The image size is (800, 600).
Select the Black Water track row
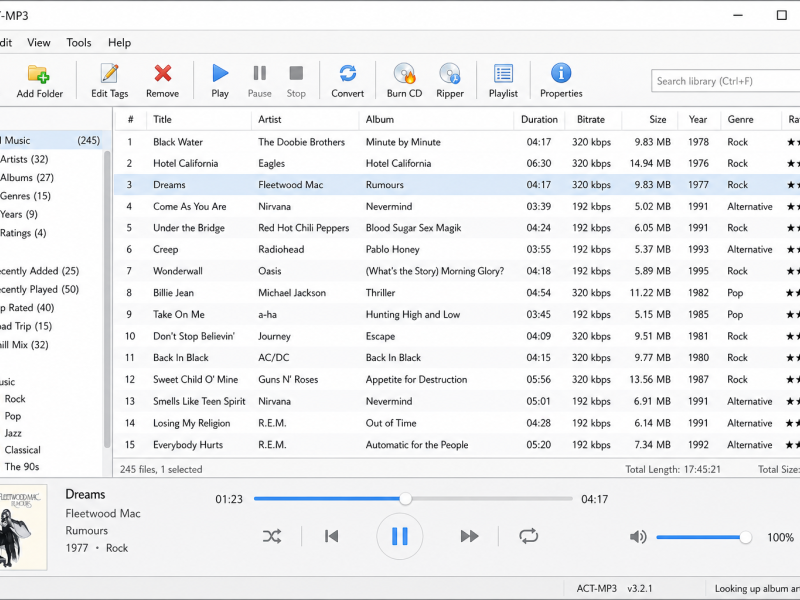pos(457,142)
